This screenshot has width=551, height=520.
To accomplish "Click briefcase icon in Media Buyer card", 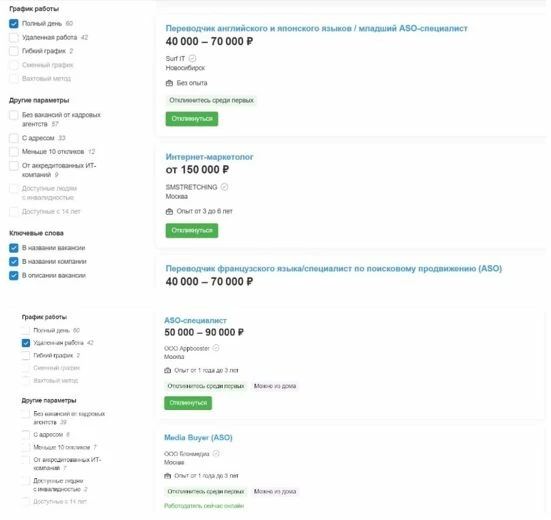I will pos(168,475).
